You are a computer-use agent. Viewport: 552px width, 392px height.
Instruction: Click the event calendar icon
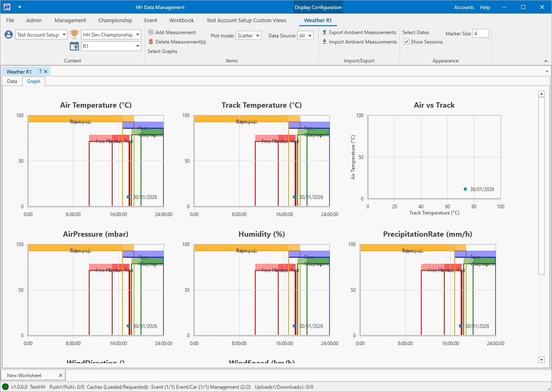pyautogui.click(x=74, y=46)
